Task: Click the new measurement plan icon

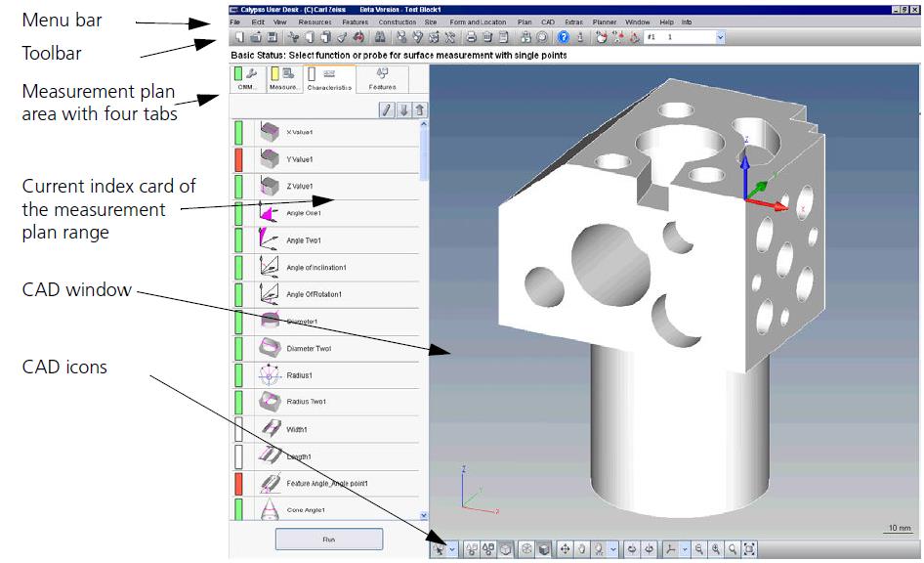Action: 240,37
